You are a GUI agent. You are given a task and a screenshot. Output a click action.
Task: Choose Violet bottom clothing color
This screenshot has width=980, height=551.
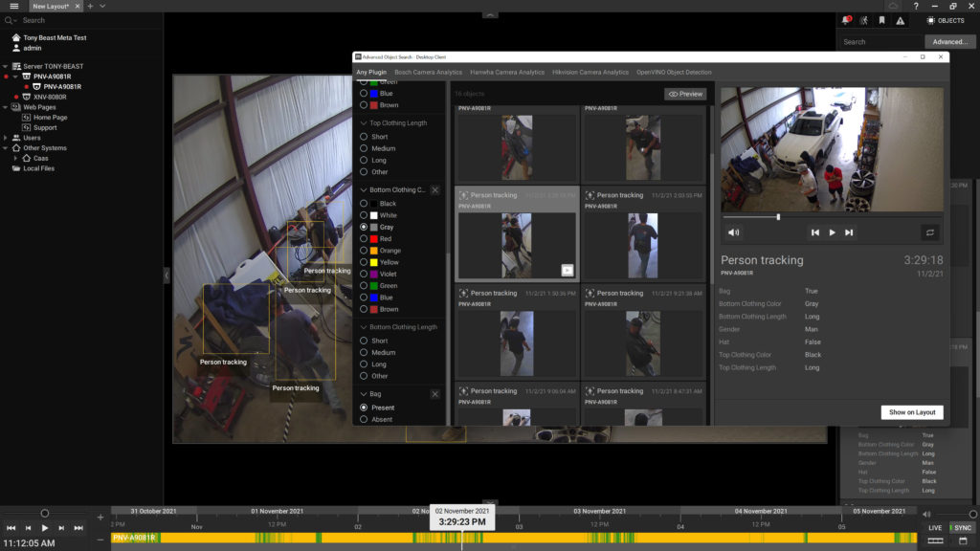[x=364, y=275]
